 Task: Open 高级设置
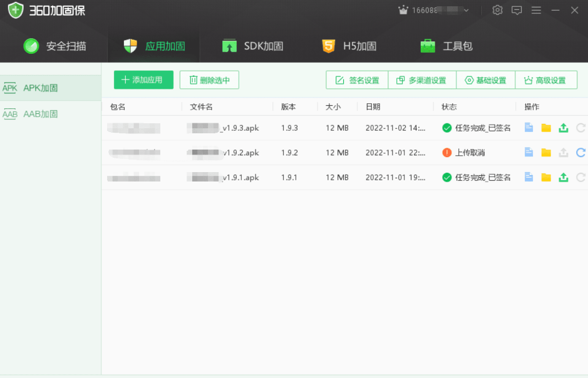click(x=546, y=80)
